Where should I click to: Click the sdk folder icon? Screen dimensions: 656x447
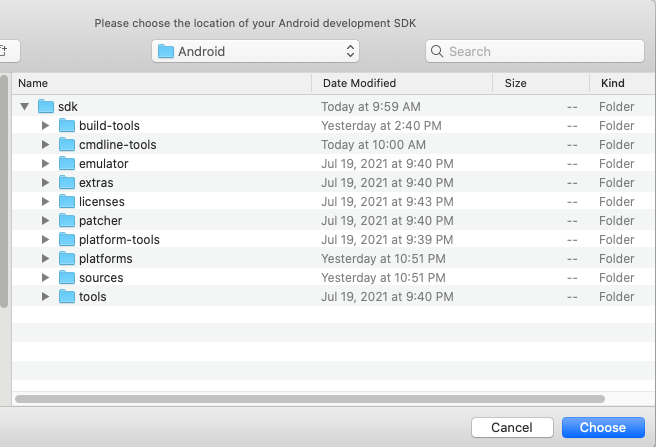click(46, 106)
